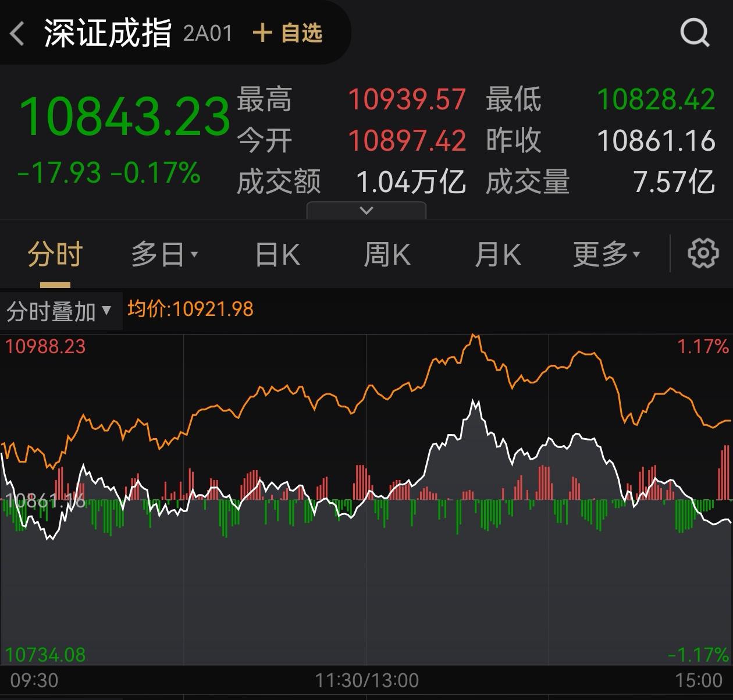
Task: Tap the index code 2A01
Action: coord(208,33)
